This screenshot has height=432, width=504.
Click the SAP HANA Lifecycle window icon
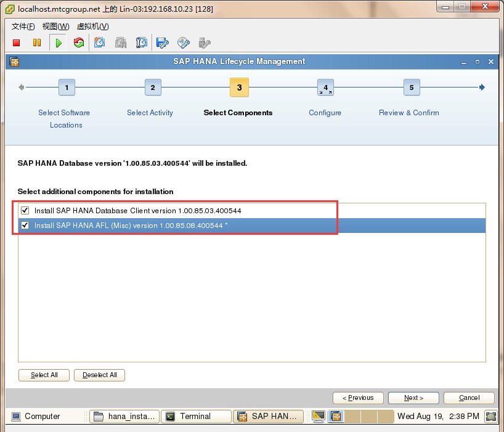(14, 62)
